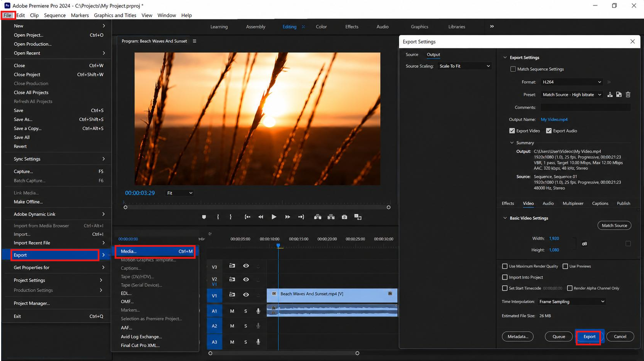This screenshot has width=644, height=361.
Task: Hide video track V2 with eye icon
Action: (246, 279)
